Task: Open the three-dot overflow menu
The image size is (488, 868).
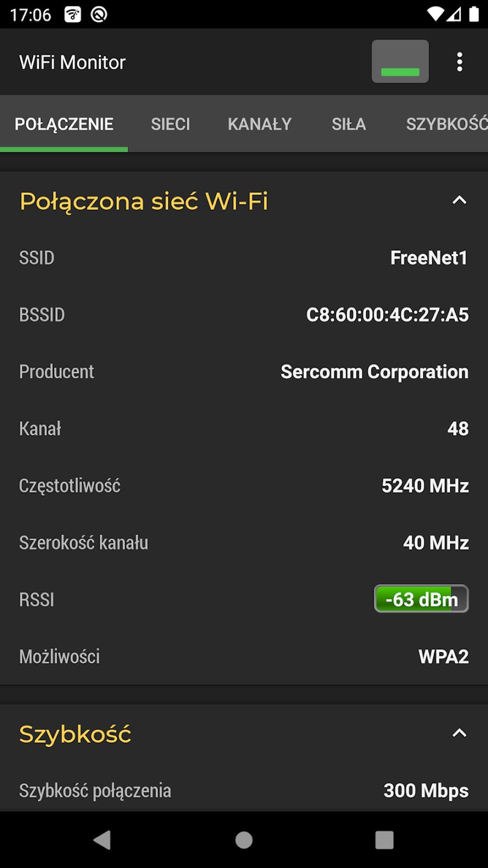Action: (x=459, y=62)
